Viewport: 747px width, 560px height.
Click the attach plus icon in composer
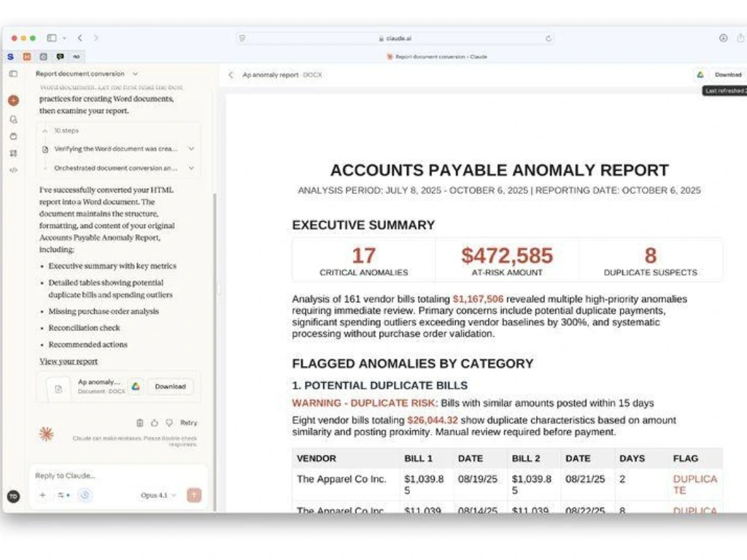point(43,495)
